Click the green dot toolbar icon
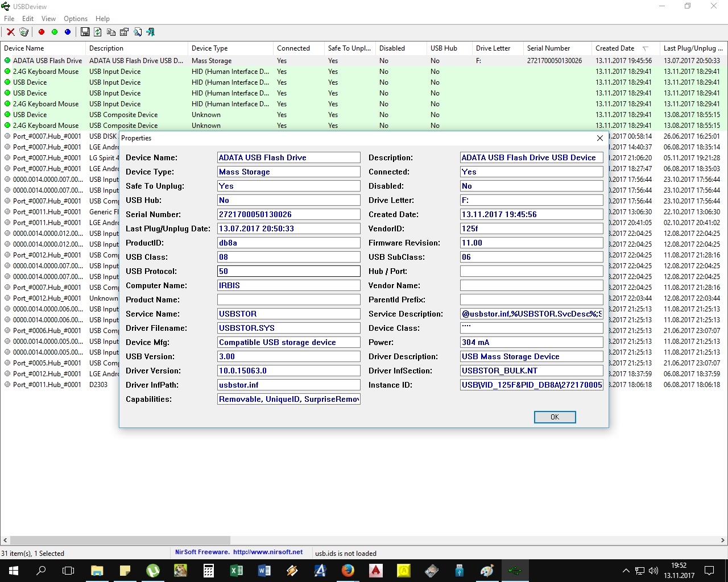 55,32
